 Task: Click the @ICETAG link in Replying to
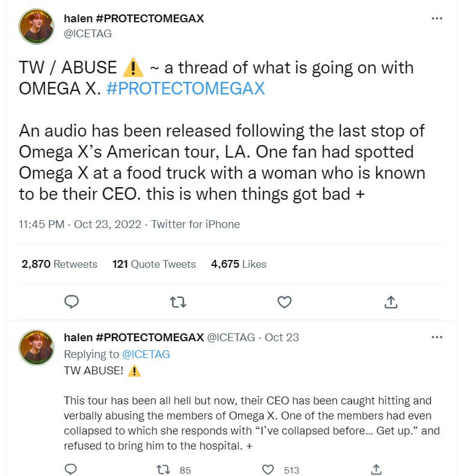(146, 354)
